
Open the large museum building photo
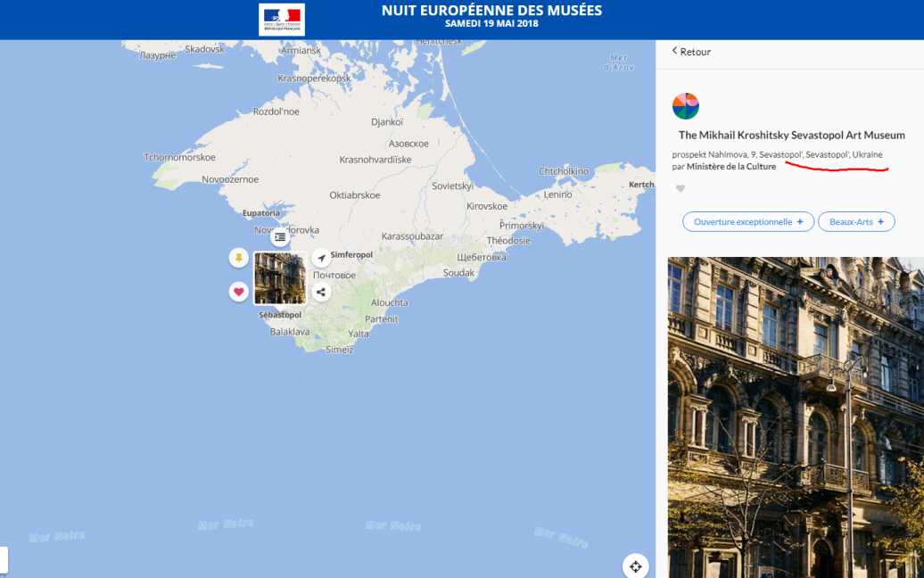click(x=796, y=417)
